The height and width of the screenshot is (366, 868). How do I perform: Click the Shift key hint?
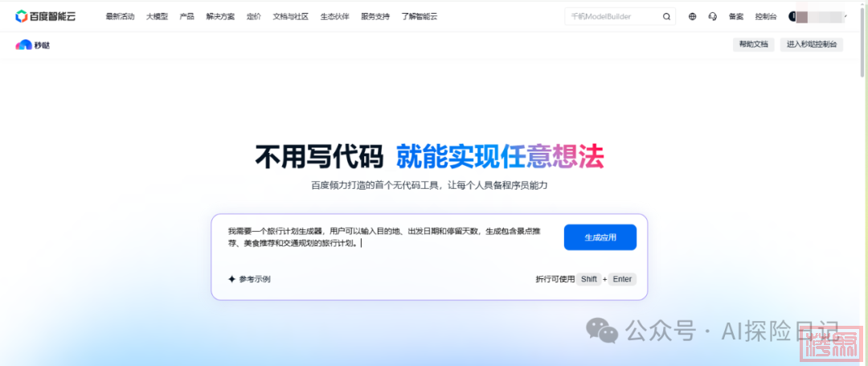588,279
